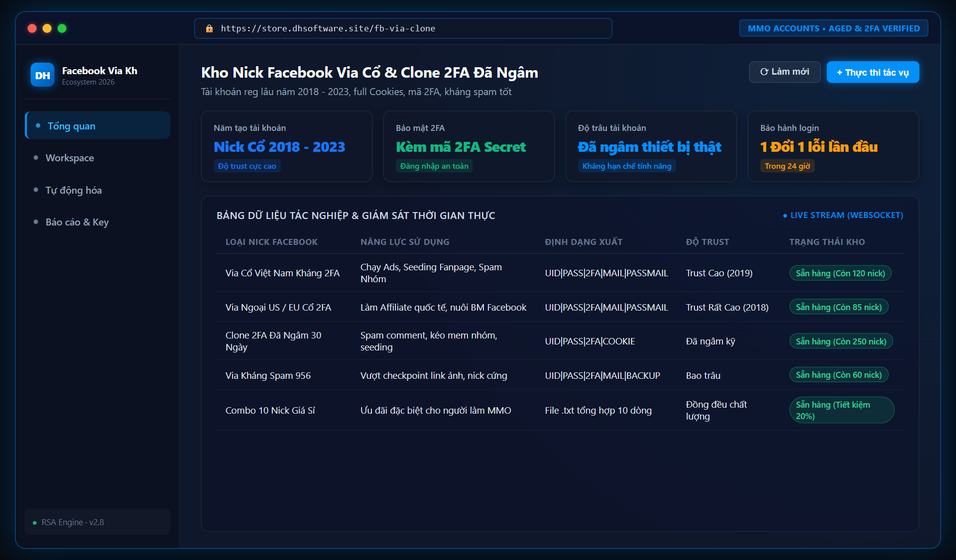Click Sẵn hàng (Còn 250 nick) status badge
This screenshot has height=560, width=956.
point(841,341)
